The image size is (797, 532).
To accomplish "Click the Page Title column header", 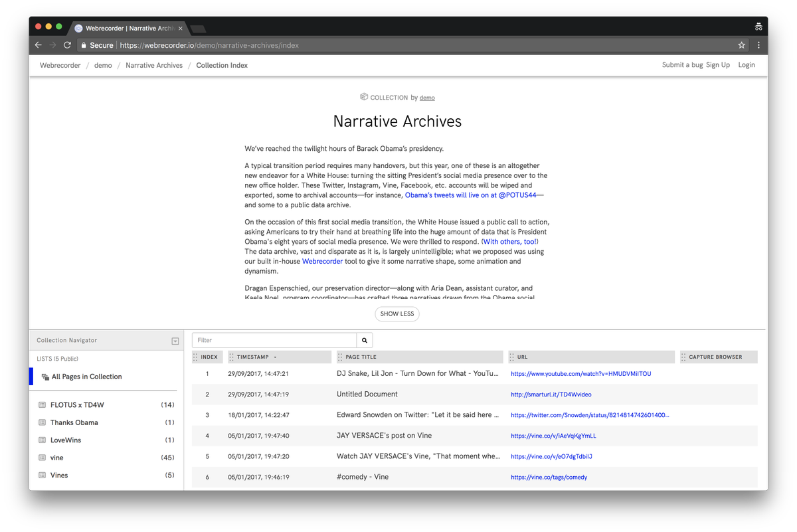I will pyautogui.click(x=419, y=357).
